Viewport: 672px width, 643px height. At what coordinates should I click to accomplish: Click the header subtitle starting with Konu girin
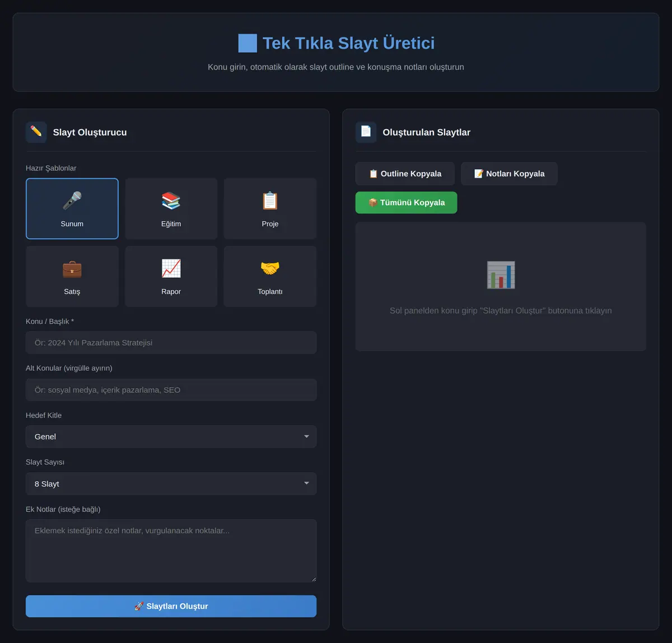336,67
